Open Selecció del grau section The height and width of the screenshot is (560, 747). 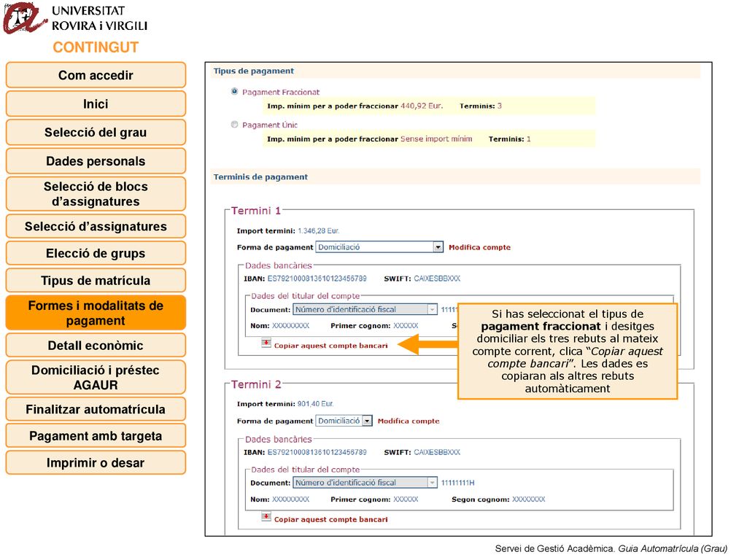coord(96,133)
